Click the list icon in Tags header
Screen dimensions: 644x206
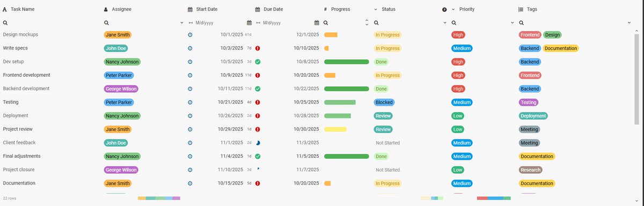(x=521, y=10)
